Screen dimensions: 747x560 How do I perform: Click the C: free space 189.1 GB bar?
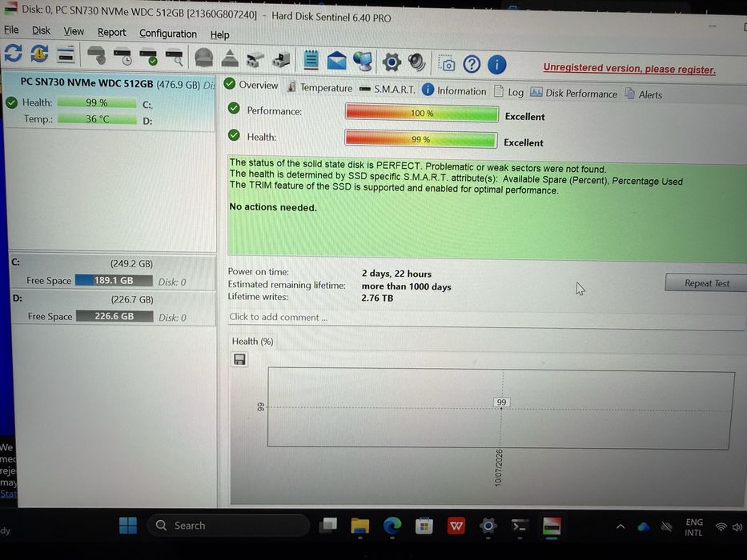point(114,281)
